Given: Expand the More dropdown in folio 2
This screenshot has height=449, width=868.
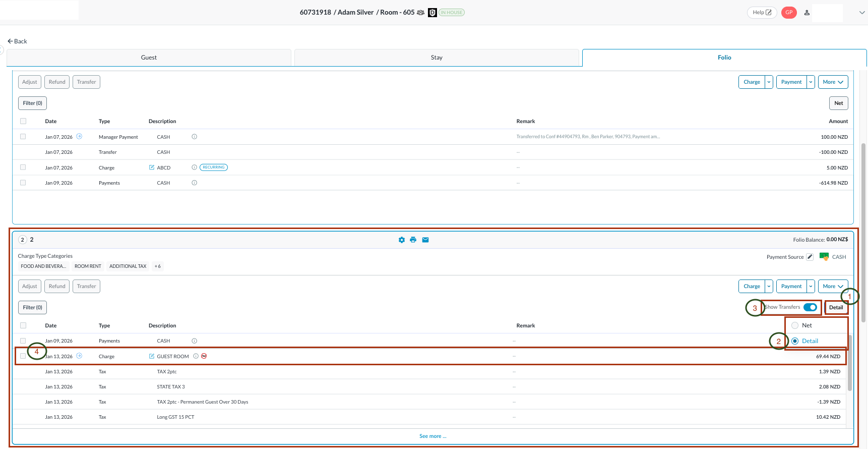Looking at the screenshot, I should 833,287.
